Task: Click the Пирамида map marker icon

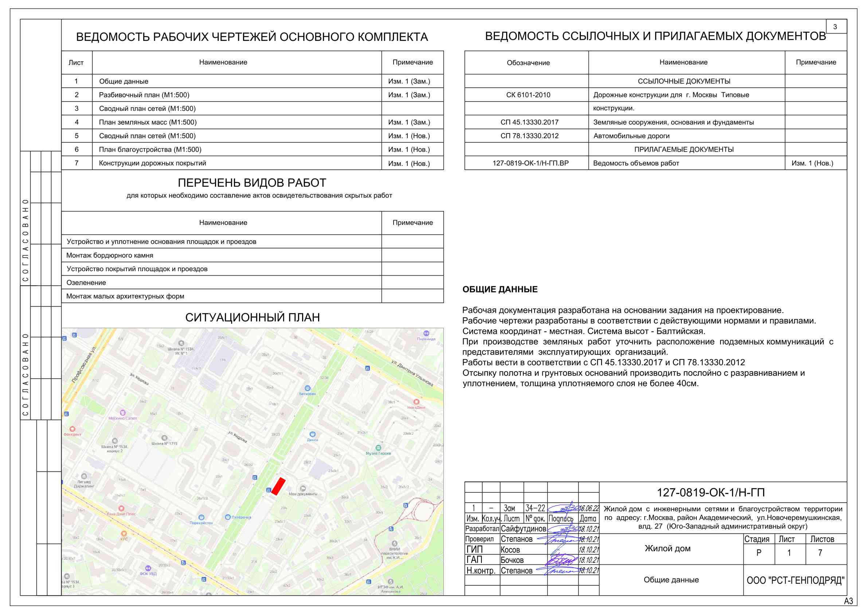Action: click(x=426, y=333)
